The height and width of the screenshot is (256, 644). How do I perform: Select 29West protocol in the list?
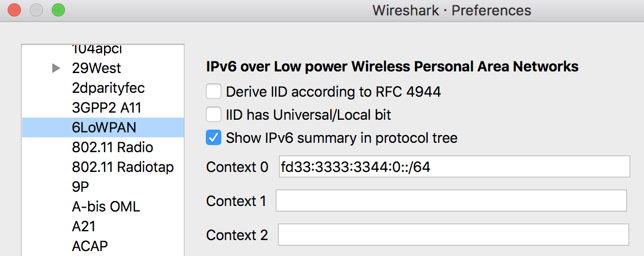[96, 69]
